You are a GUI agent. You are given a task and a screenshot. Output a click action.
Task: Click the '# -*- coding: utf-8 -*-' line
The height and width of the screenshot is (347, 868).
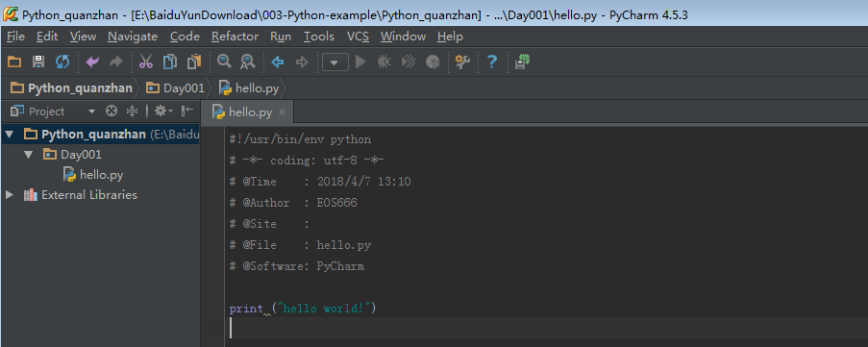pyautogui.click(x=307, y=161)
